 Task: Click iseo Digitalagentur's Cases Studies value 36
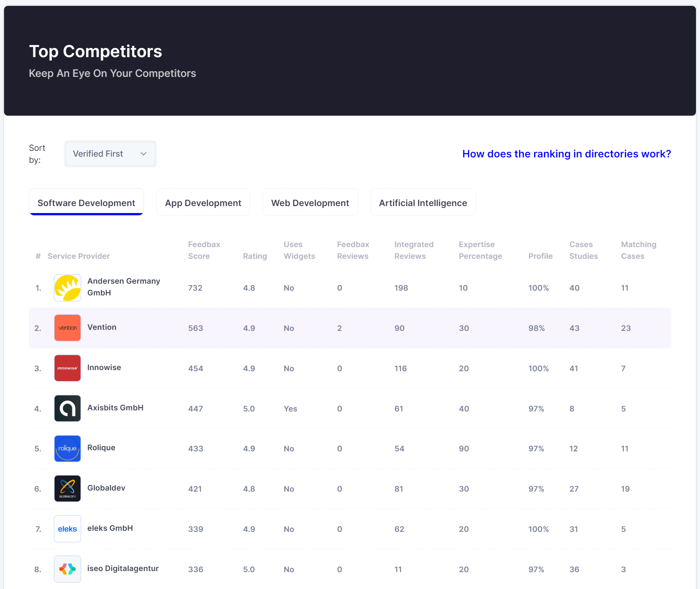[x=574, y=570]
